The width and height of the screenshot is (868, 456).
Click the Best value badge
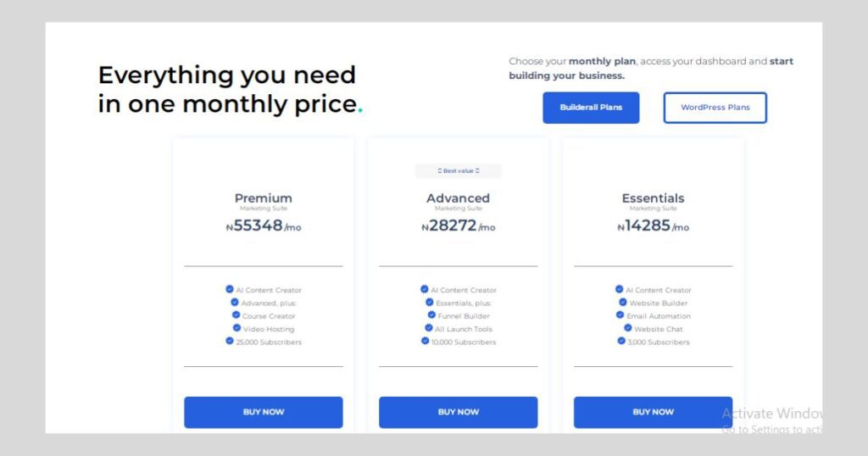[459, 170]
